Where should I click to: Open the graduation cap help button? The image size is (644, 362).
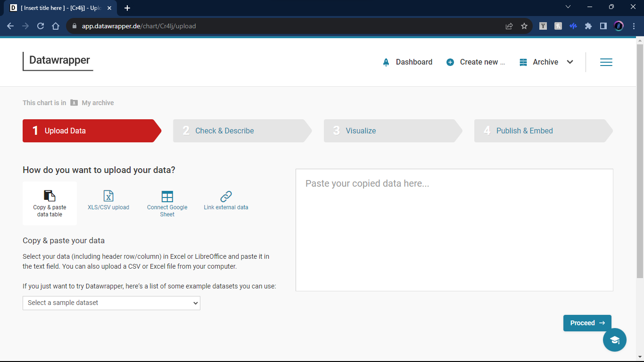point(614,340)
